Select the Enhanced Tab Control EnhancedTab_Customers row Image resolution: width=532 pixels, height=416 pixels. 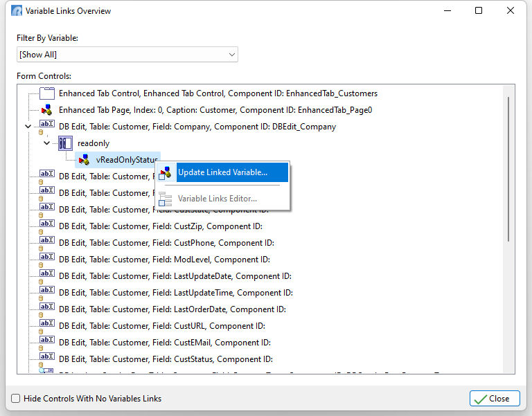click(x=218, y=93)
